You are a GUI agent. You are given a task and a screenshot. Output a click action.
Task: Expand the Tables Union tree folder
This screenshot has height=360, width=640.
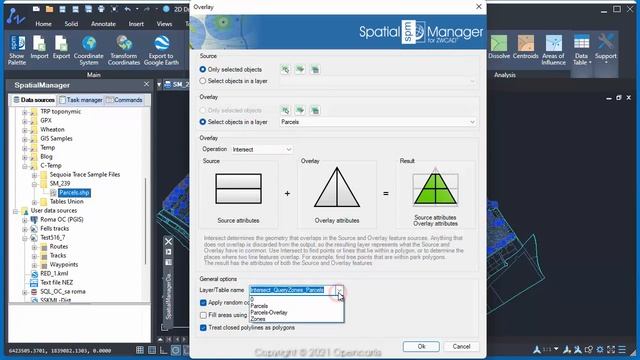pos(34,202)
